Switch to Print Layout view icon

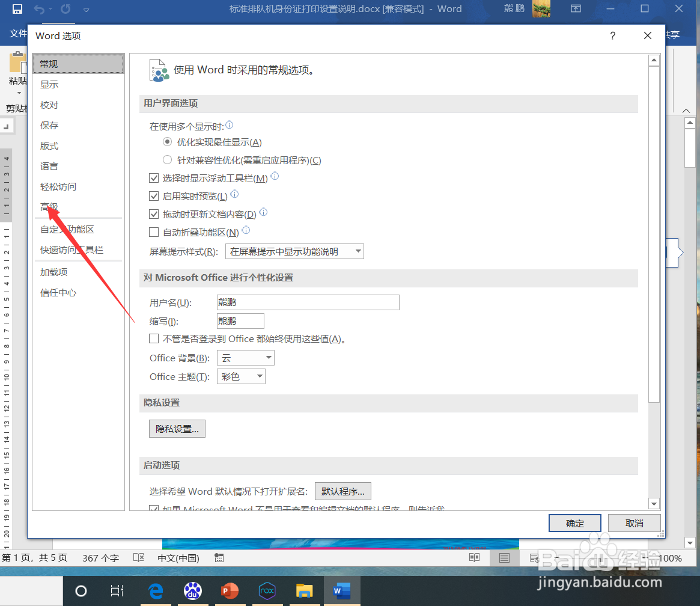coord(504,558)
